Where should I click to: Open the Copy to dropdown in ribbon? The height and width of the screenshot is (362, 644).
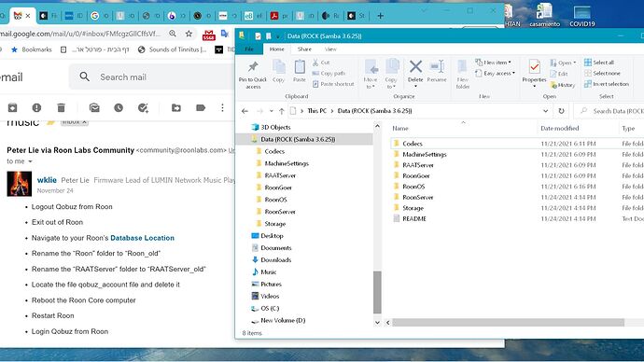coord(391,75)
